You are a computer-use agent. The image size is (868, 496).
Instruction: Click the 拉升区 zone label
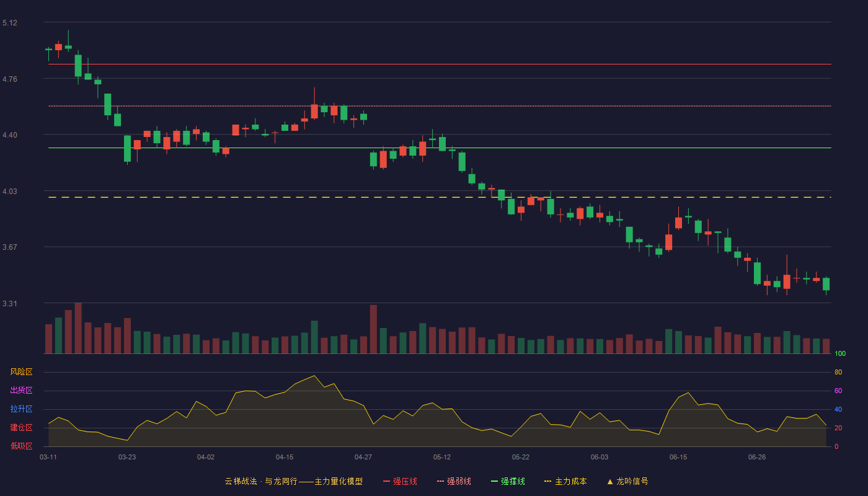[21, 409]
